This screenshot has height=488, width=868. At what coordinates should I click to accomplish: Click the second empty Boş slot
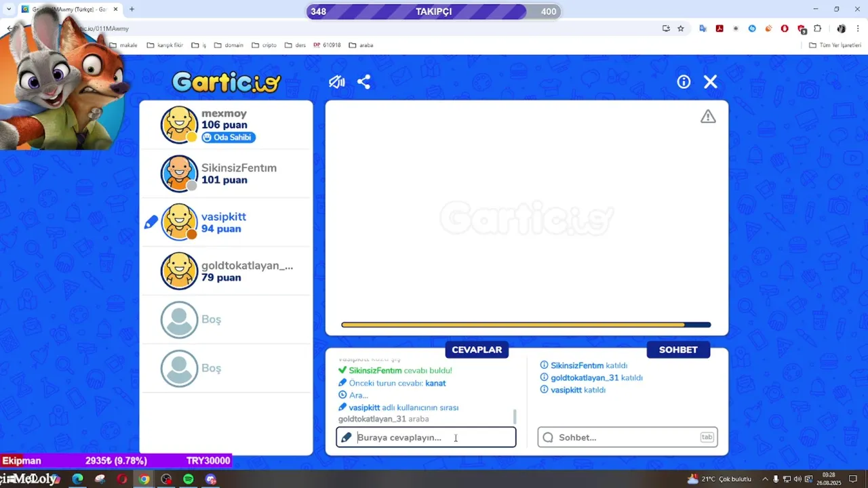(x=226, y=369)
